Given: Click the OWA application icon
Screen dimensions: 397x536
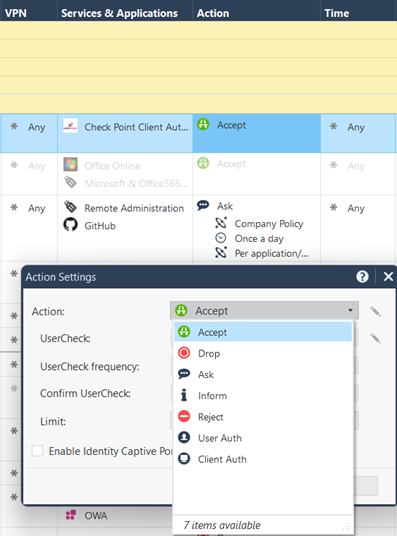Looking at the screenshot, I should click(70, 515).
